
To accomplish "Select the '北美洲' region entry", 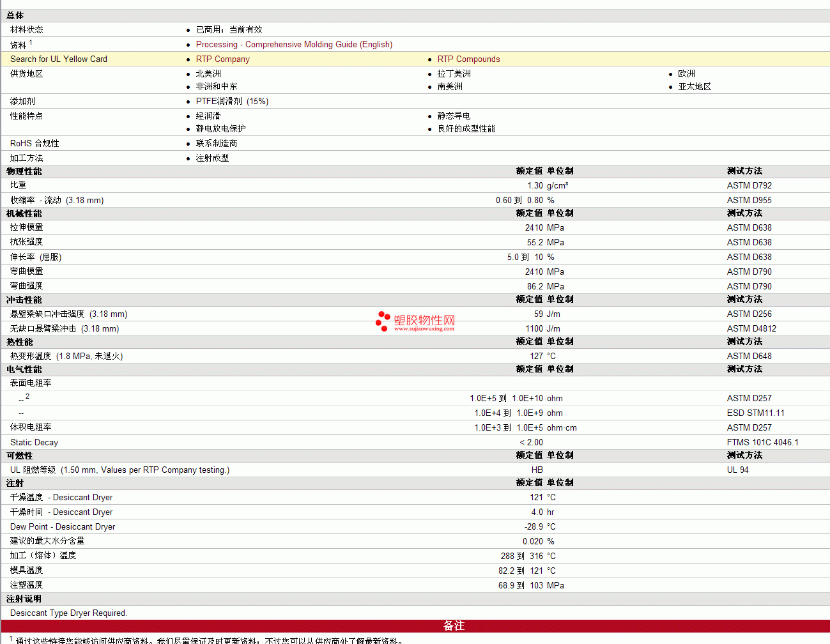I will (208, 73).
